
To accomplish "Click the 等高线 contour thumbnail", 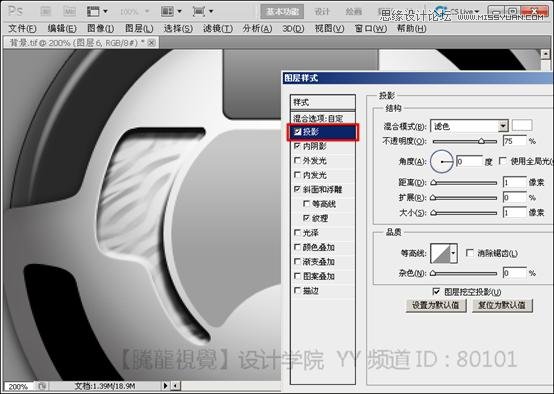I will [440, 253].
